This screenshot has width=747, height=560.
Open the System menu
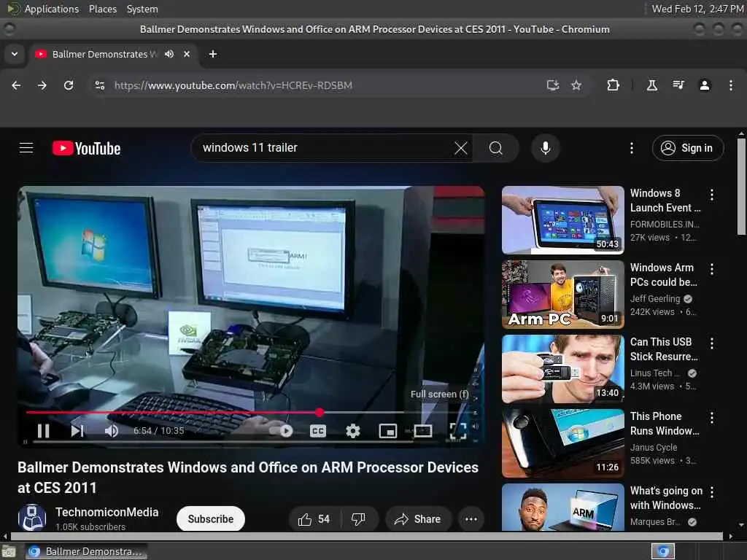[x=142, y=9]
